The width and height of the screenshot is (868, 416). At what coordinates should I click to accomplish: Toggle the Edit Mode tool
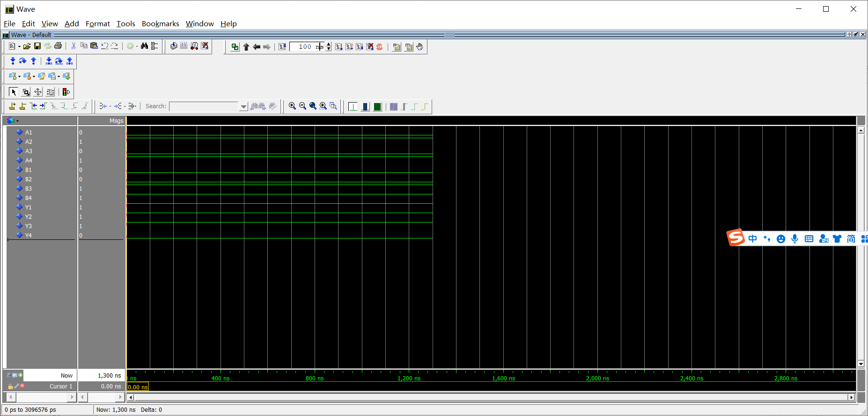click(50, 92)
